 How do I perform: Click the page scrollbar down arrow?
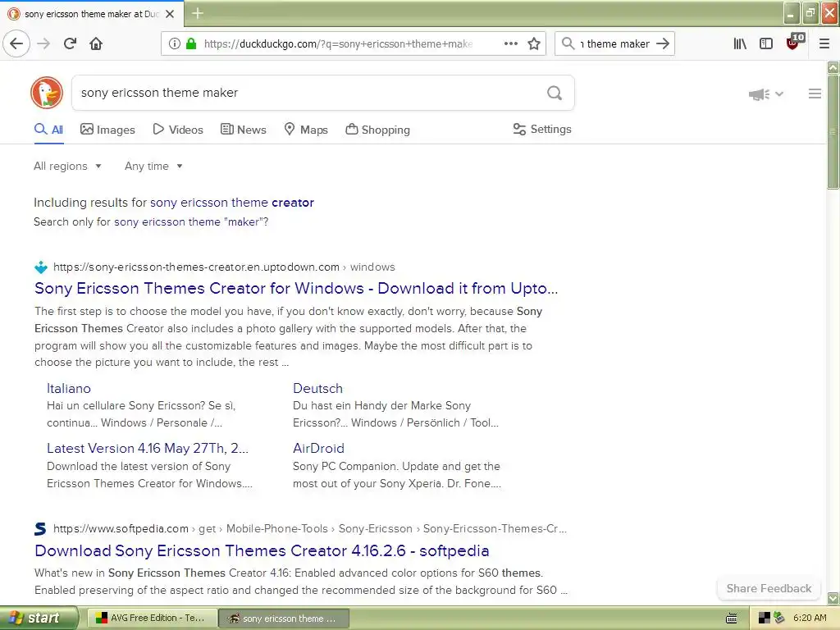(x=833, y=598)
